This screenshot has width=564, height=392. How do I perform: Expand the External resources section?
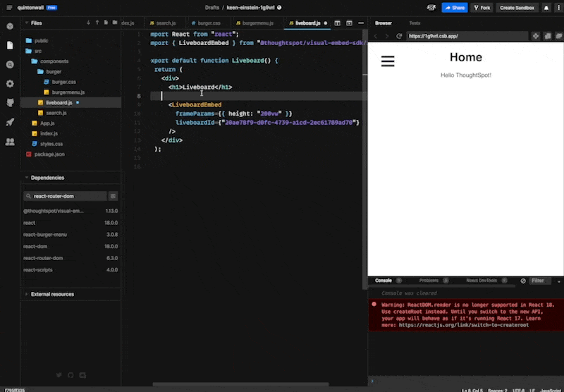[27, 294]
